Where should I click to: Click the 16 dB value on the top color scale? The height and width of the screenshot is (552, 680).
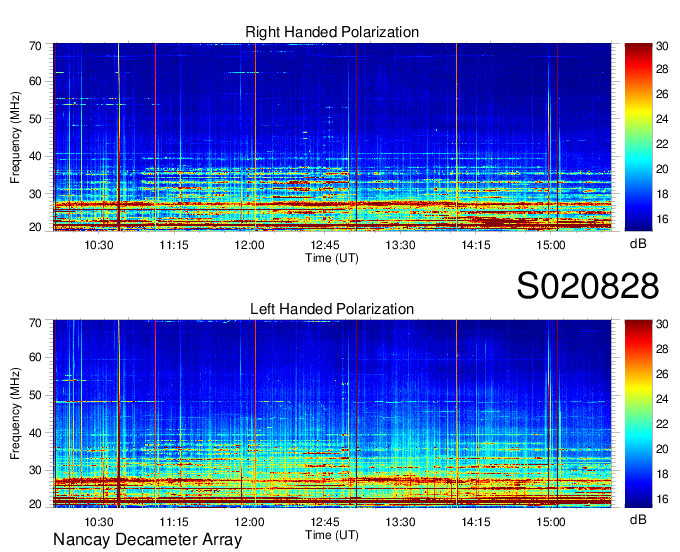662,219
